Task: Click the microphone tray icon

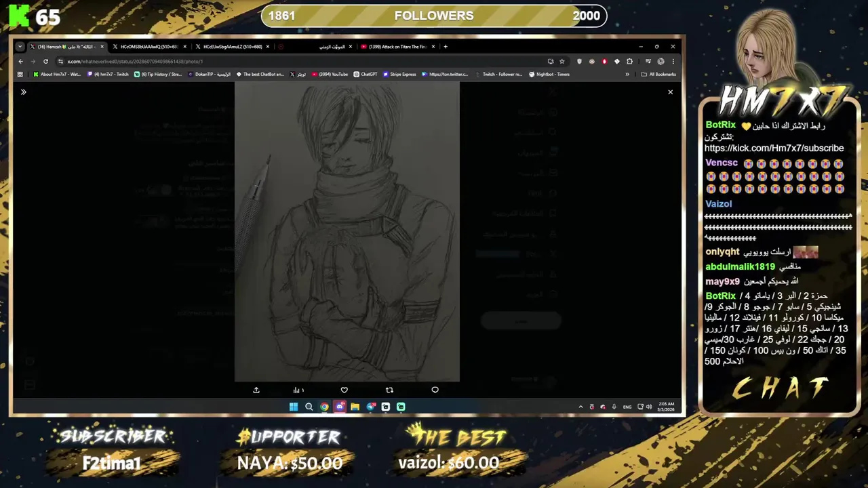Action: (x=614, y=407)
